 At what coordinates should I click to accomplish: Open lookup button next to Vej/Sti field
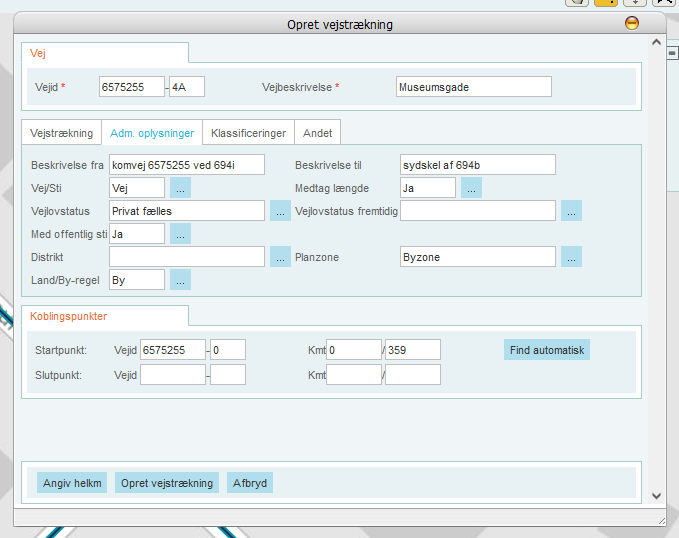(x=180, y=187)
